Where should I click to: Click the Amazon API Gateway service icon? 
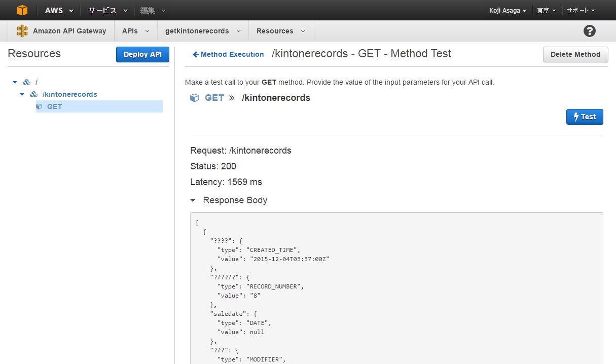tap(22, 30)
